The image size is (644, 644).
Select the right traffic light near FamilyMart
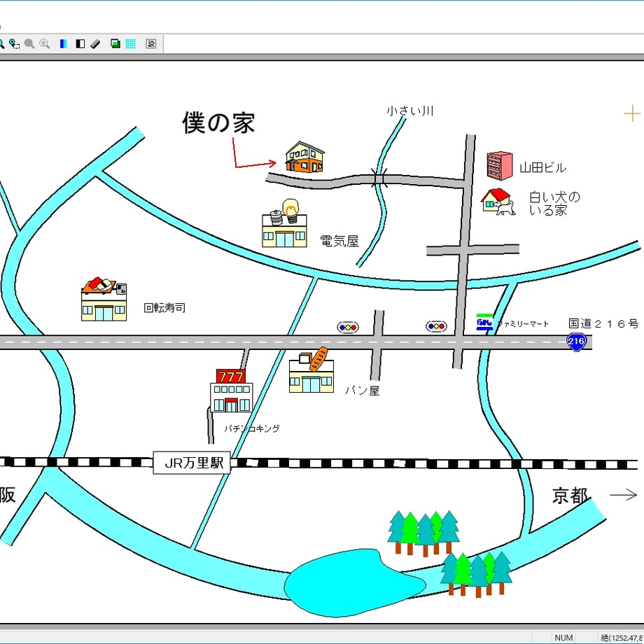(436, 326)
